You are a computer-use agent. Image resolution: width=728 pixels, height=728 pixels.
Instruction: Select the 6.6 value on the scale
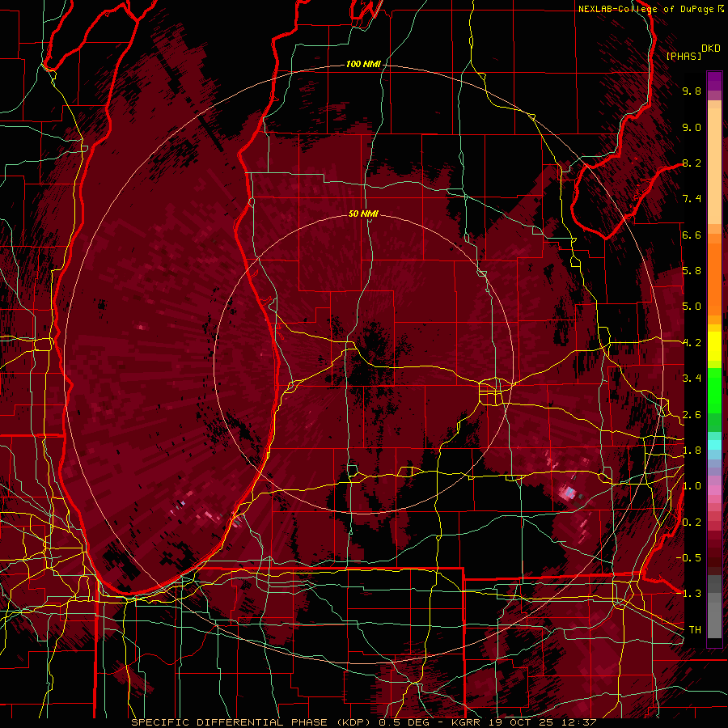692,235
